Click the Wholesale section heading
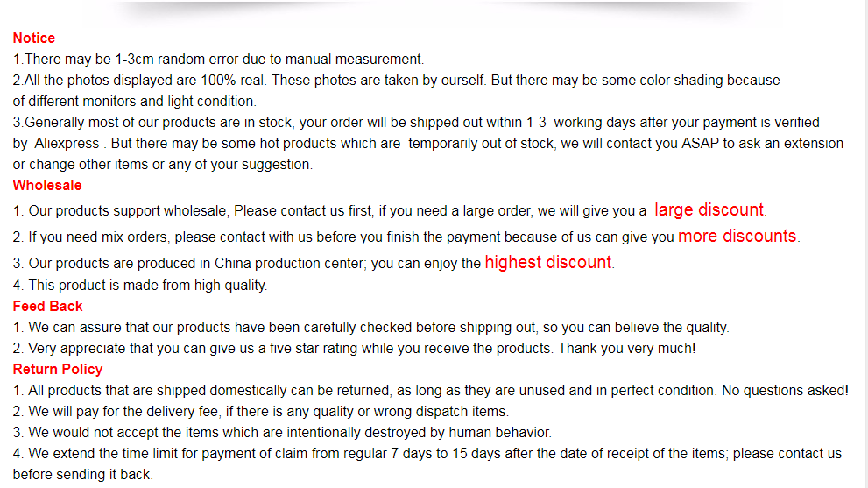The width and height of the screenshot is (868, 488). tap(47, 186)
